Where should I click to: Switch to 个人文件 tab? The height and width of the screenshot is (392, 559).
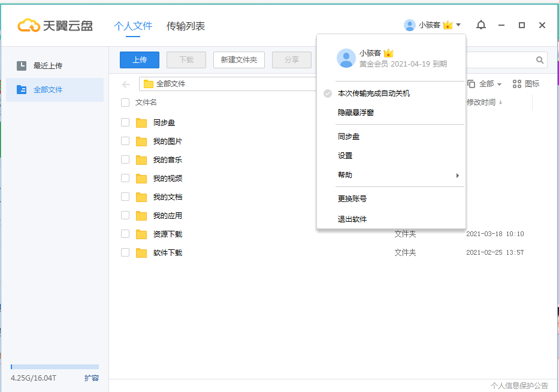point(133,26)
